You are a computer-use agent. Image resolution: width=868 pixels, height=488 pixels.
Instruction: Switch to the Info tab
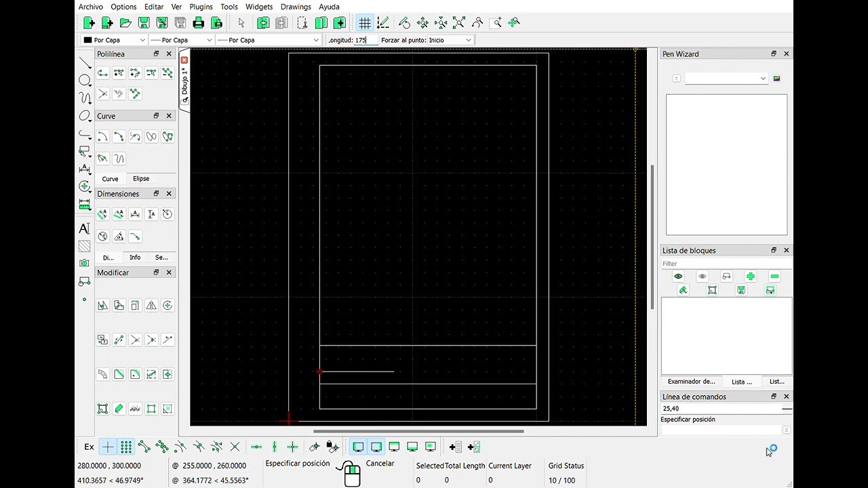[x=135, y=258]
